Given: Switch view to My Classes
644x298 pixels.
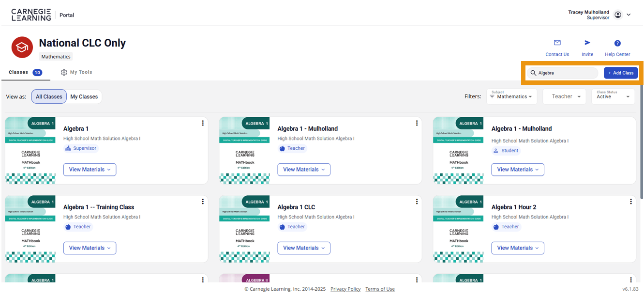Looking at the screenshot, I should click(84, 96).
